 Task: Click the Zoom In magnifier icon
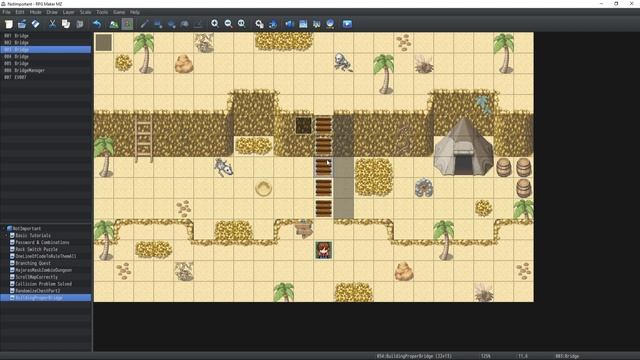coord(215,24)
